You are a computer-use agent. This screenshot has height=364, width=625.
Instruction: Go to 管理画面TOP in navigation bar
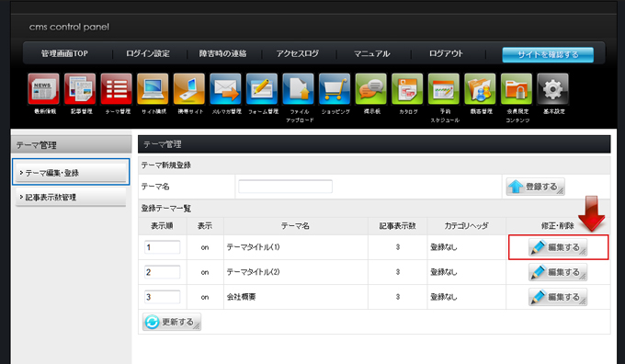[x=64, y=53]
